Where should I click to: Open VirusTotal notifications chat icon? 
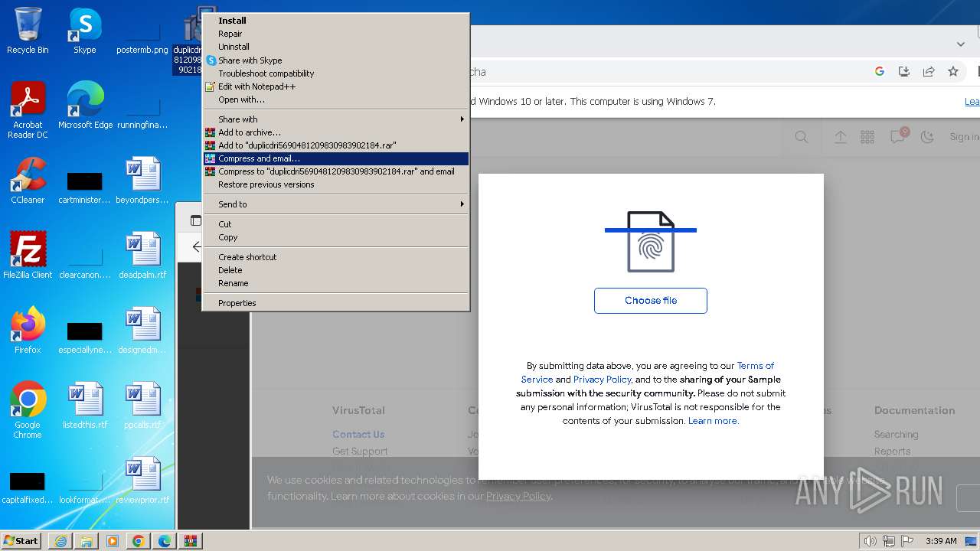tap(897, 136)
